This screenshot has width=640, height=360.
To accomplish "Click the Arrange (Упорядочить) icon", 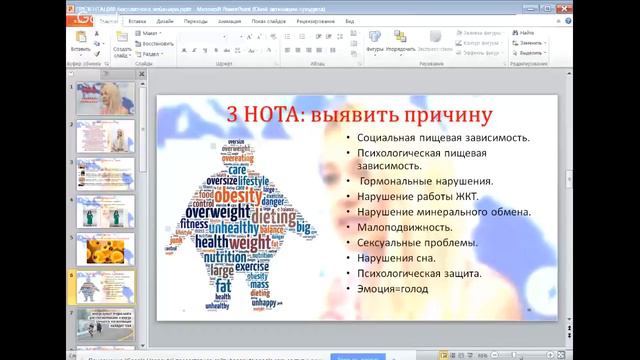I will coord(400,37).
